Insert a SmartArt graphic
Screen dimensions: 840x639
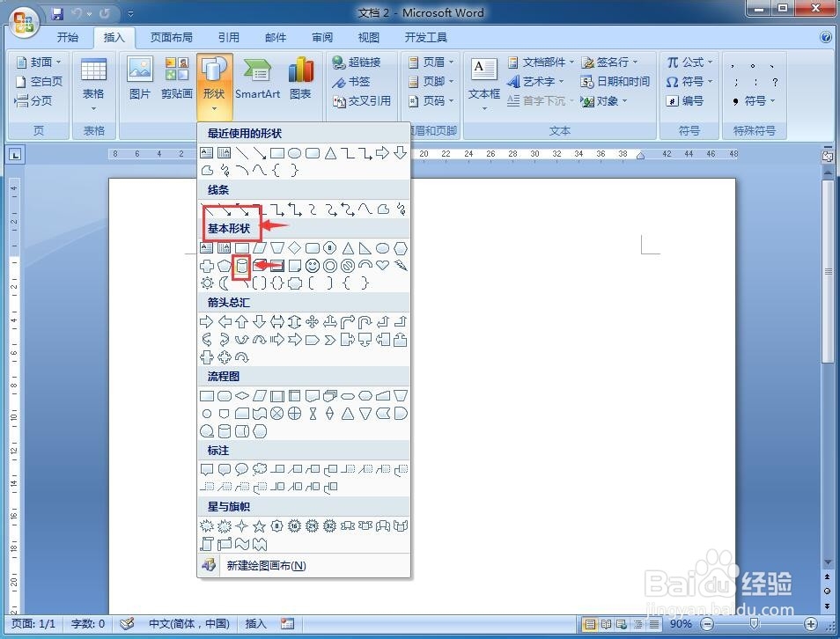(x=258, y=78)
